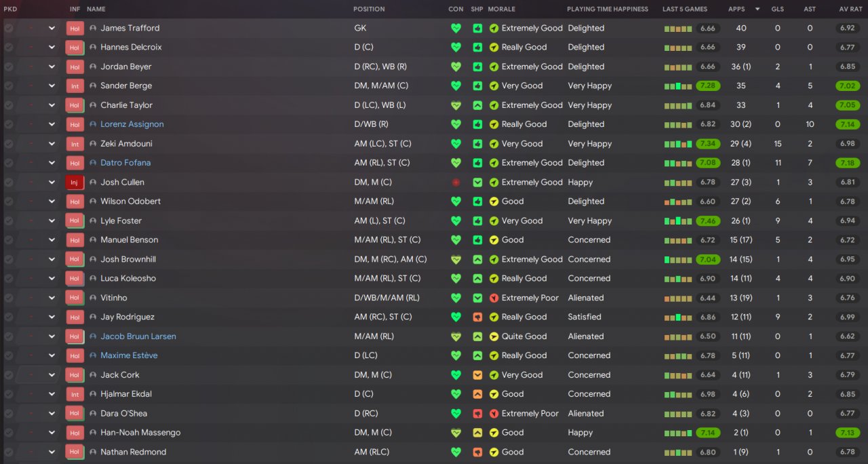Expand the dropdown chevron for Hjalmar Ekdal

(52, 394)
